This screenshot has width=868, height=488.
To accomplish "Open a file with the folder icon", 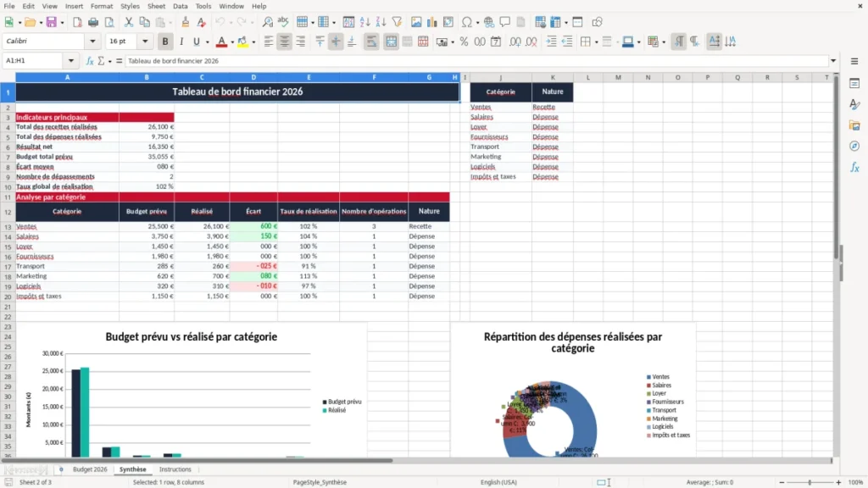I will point(30,22).
